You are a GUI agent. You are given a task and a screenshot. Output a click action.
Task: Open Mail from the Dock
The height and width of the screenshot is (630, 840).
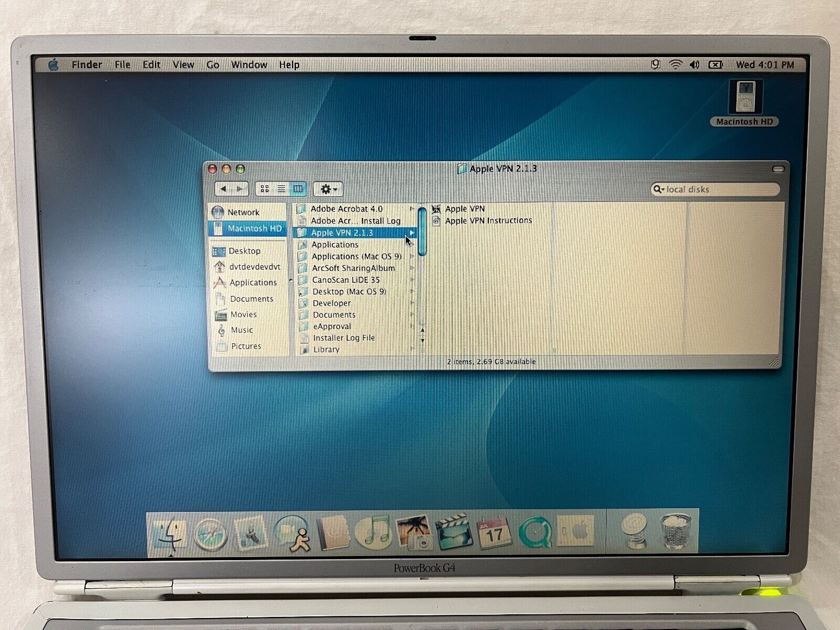(250, 534)
